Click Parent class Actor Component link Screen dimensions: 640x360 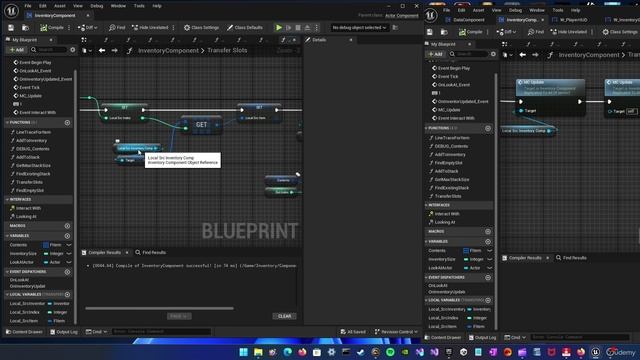click(402, 16)
